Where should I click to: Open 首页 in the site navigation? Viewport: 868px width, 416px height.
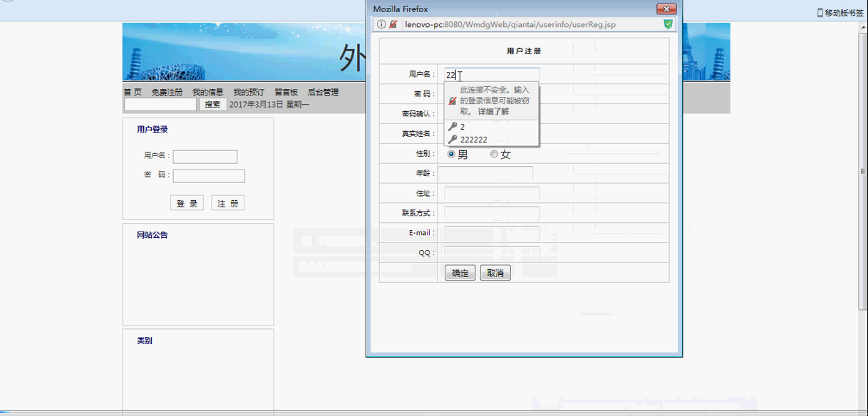pyautogui.click(x=133, y=92)
